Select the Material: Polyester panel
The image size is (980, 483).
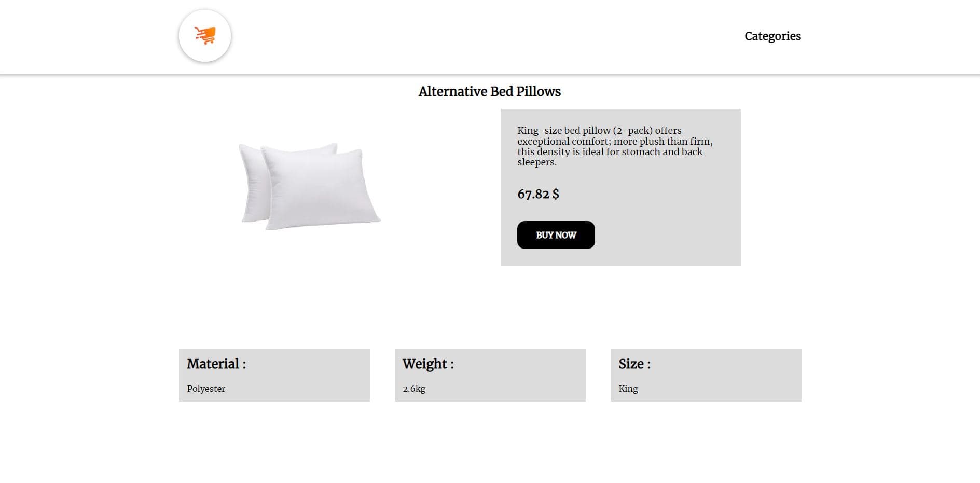click(x=274, y=375)
